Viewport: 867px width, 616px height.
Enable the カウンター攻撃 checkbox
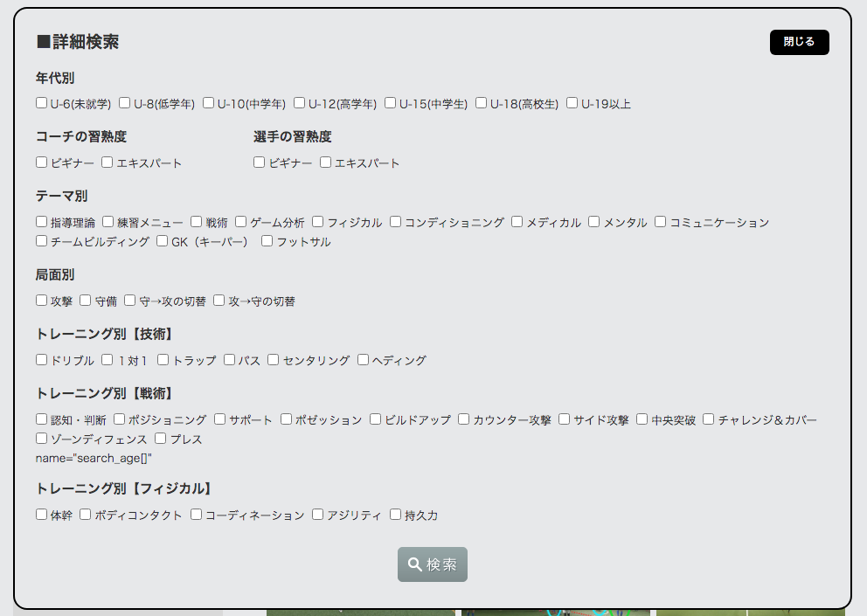point(464,419)
